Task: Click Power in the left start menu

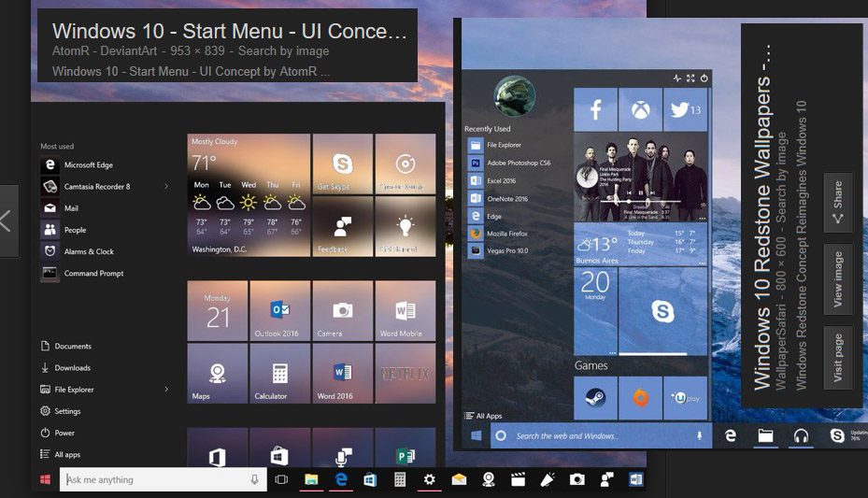Action: pyautogui.click(x=58, y=433)
